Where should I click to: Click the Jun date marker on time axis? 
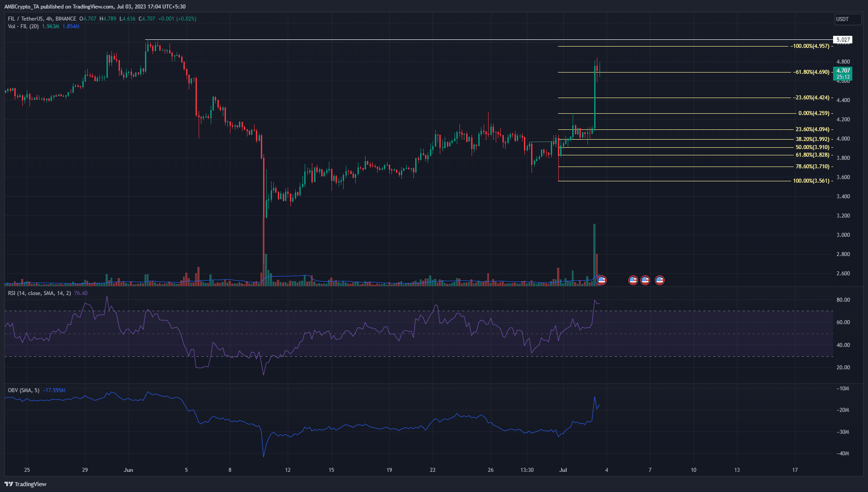[128, 470]
